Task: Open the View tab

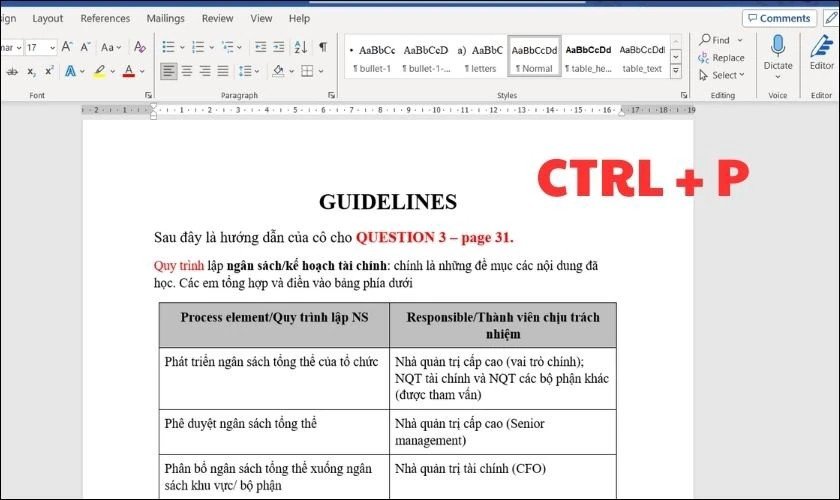Action: (x=261, y=18)
